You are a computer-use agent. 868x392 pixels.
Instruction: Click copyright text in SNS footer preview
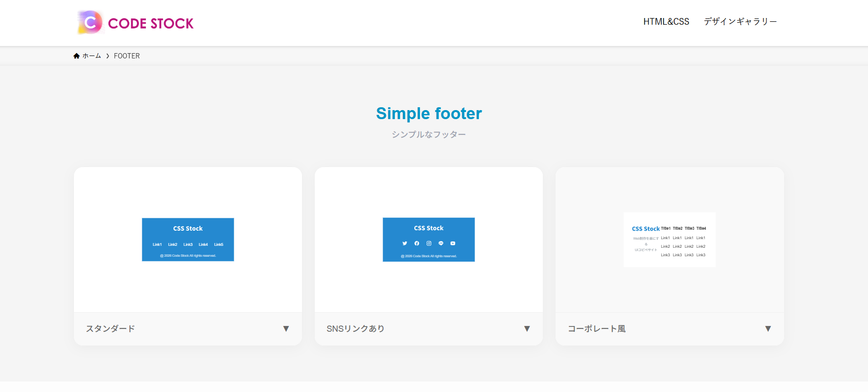point(429,256)
